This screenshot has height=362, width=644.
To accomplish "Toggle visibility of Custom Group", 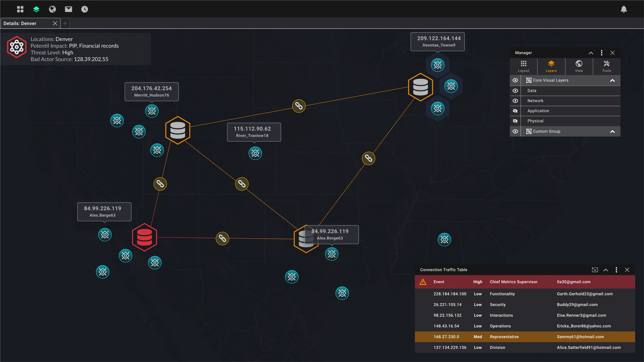I will tap(515, 131).
